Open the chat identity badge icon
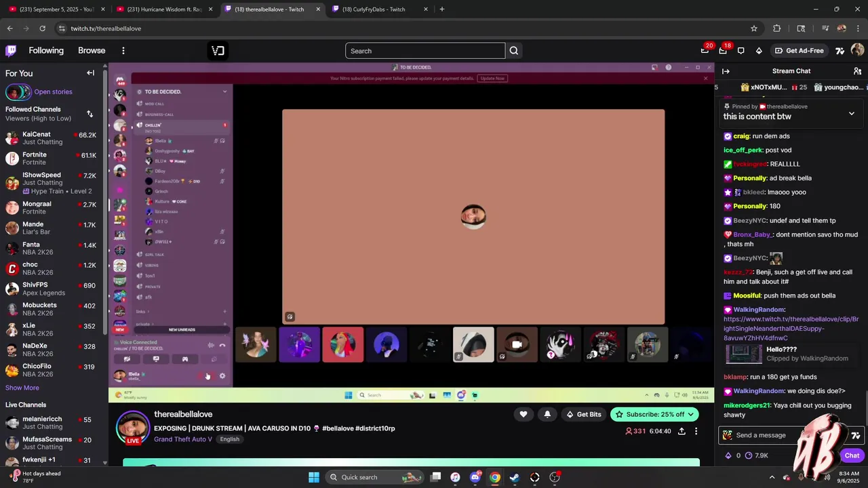 pyautogui.click(x=728, y=435)
